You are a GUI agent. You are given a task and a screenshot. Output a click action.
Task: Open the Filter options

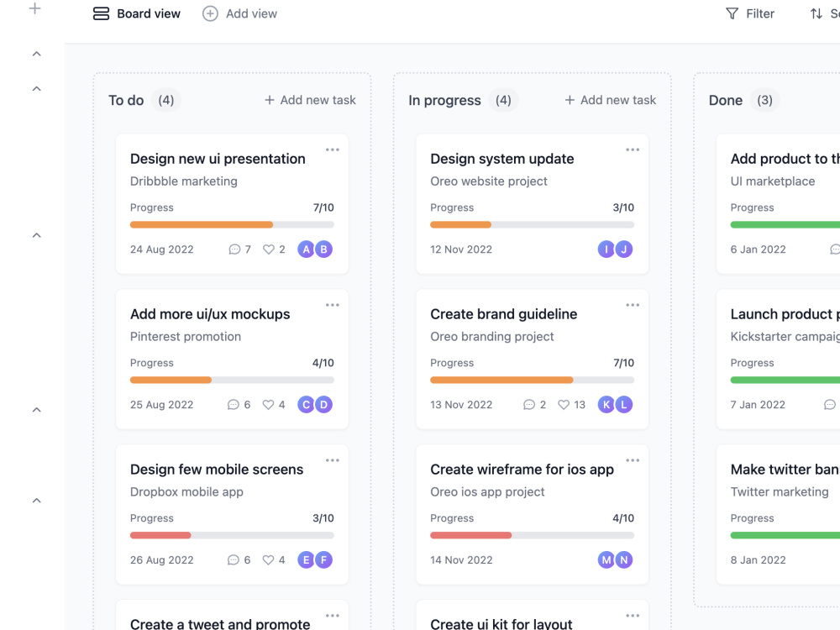coord(750,13)
